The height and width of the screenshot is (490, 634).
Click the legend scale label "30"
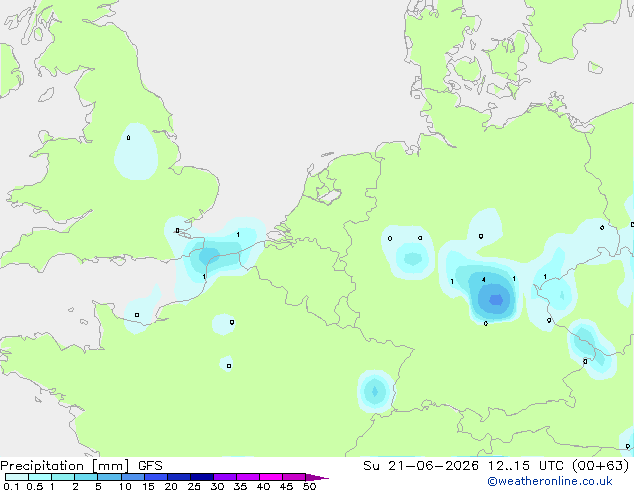217,486
